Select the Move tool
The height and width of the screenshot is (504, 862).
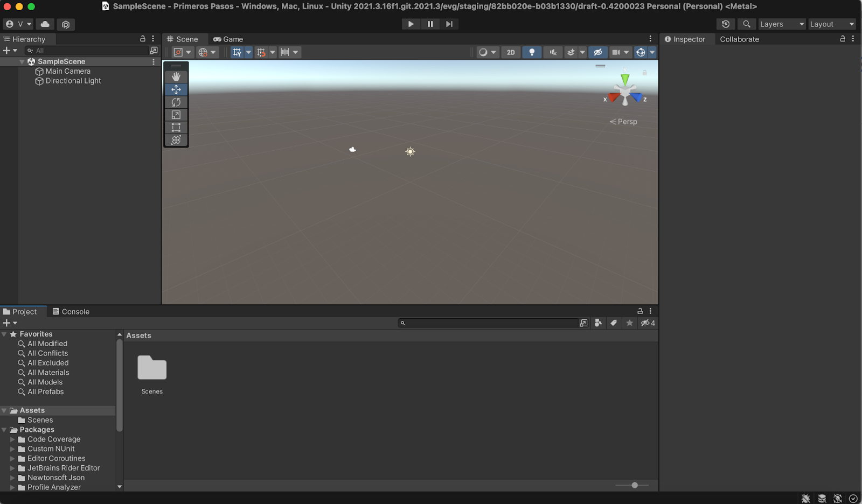[x=176, y=89]
